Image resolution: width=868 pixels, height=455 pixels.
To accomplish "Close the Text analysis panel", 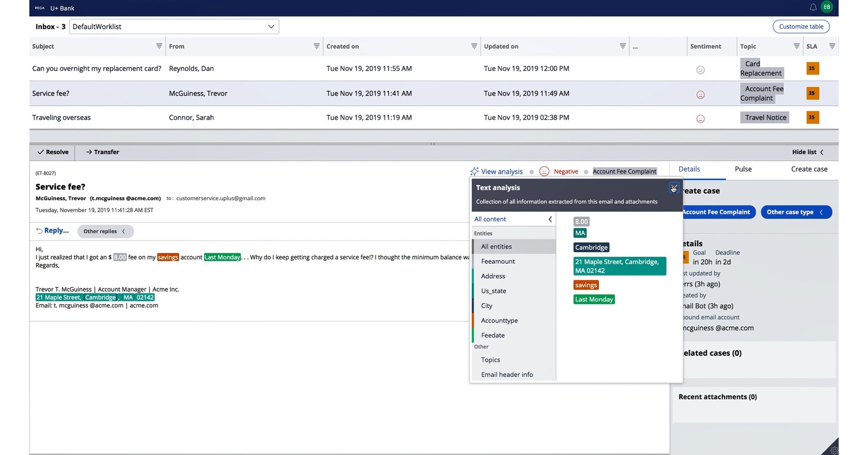I will [x=674, y=188].
